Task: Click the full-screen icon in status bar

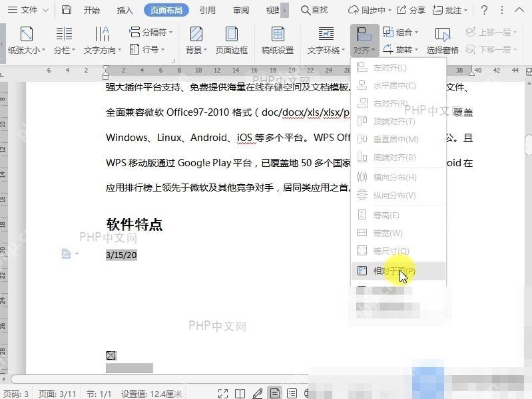Action: [x=223, y=394]
